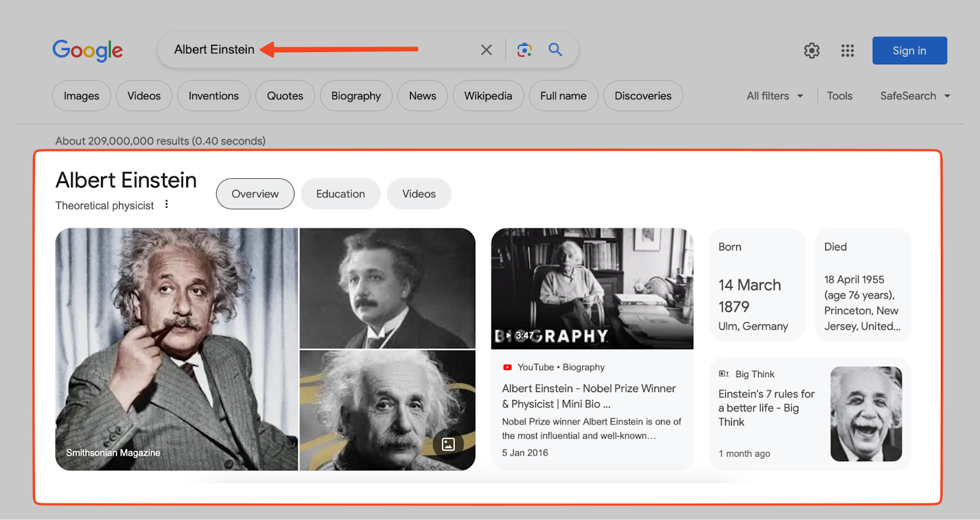Click the Born 14 March 1879 card
Screen dimensions: 980x520
pyautogui.click(x=758, y=285)
